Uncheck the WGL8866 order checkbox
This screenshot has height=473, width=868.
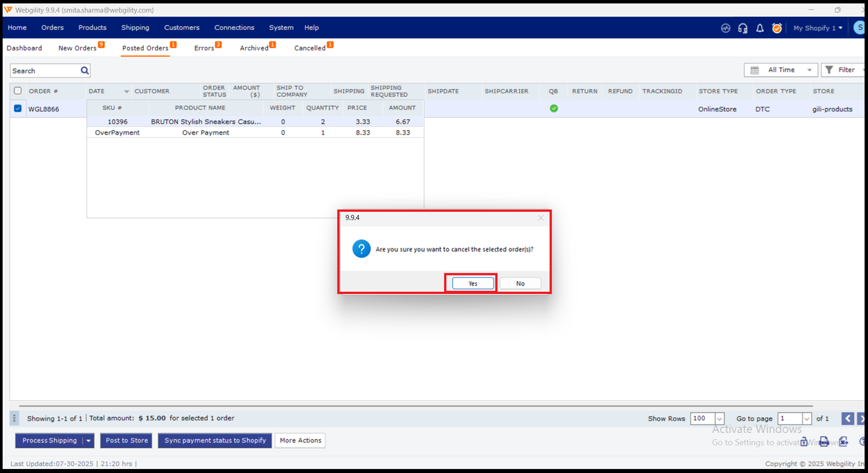(18, 109)
